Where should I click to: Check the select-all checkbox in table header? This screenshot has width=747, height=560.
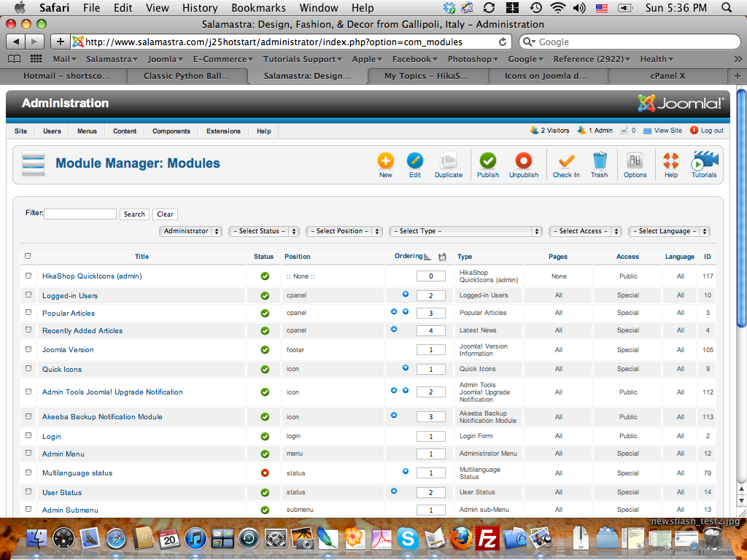click(28, 256)
